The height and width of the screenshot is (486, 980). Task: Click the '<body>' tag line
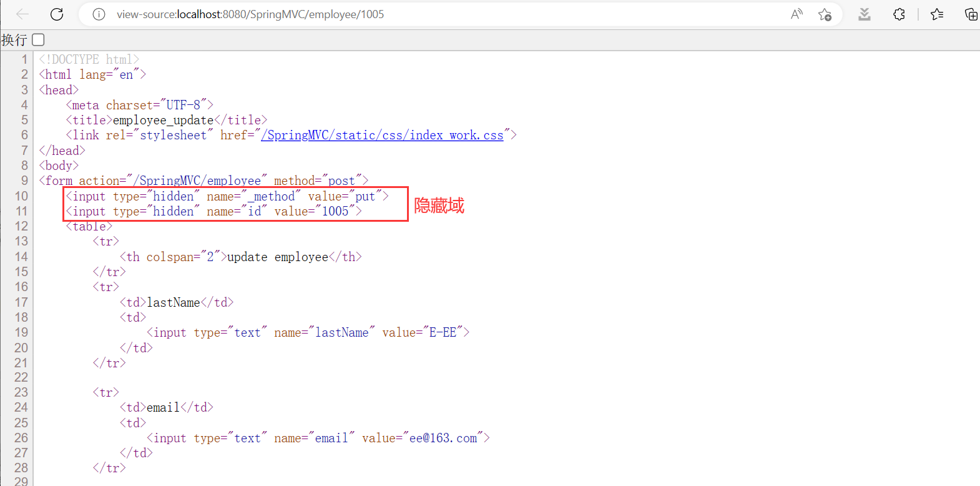pyautogui.click(x=59, y=166)
